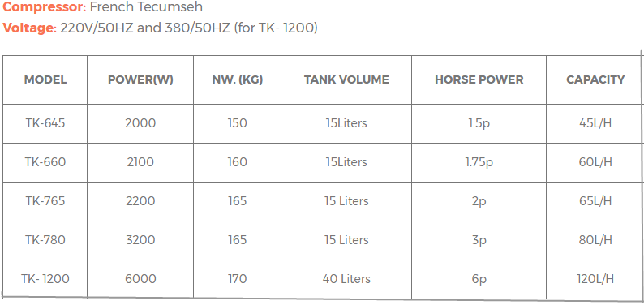Screen dimensions: 644x305
Task: Click the 6000 power value cell
Action: (x=140, y=279)
